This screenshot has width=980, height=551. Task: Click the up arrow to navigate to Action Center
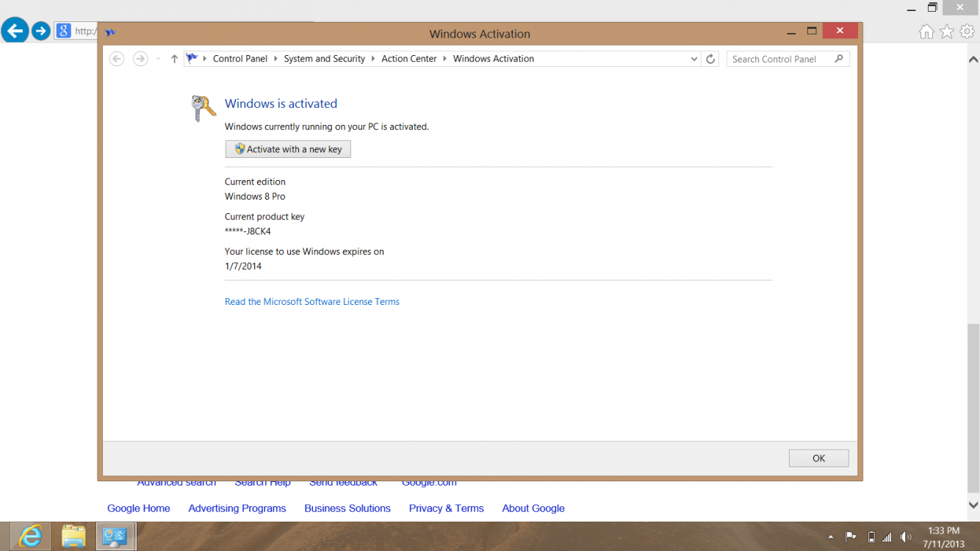click(173, 58)
